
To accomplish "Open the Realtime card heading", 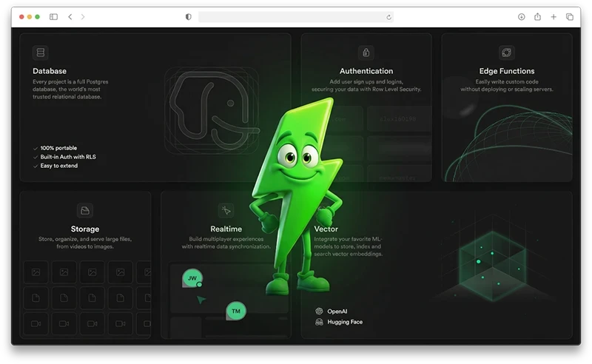I will coord(226,229).
